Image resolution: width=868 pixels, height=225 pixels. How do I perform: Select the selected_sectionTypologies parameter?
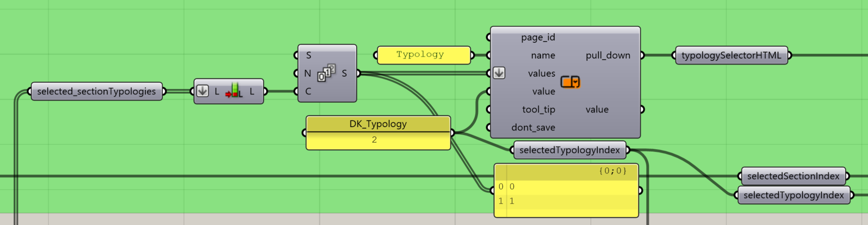[97, 91]
